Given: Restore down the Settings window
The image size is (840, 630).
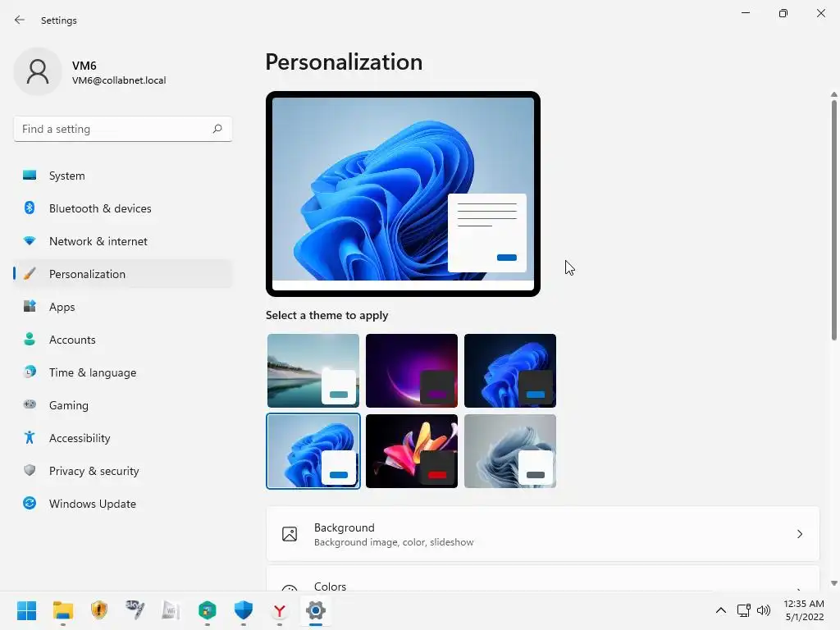Looking at the screenshot, I should (783, 13).
